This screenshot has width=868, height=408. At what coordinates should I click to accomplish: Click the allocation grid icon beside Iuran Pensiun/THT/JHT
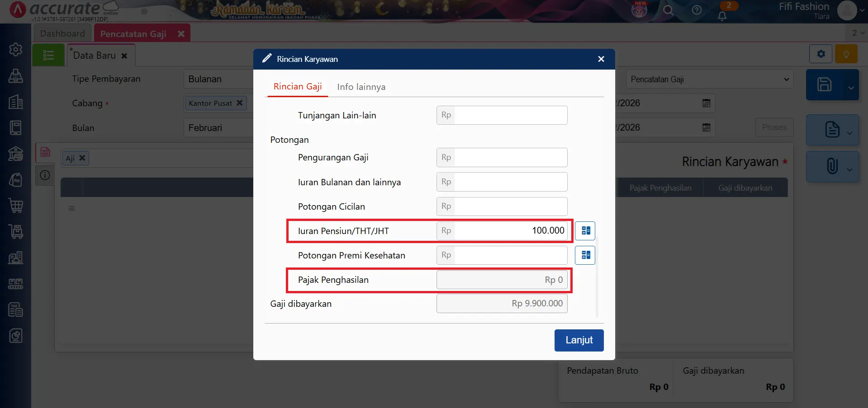[x=585, y=230]
